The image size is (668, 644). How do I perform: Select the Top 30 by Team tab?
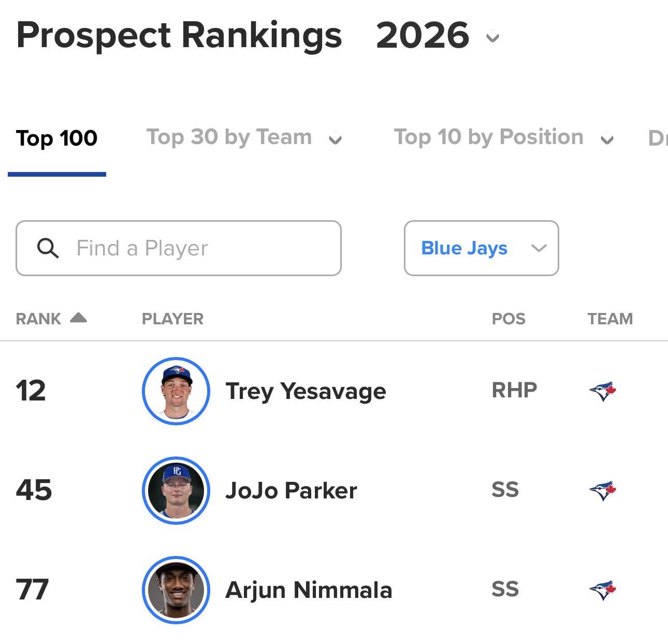coord(229,137)
